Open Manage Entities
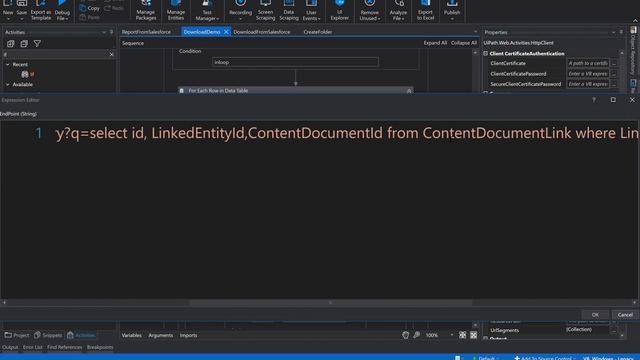 tap(176, 11)
